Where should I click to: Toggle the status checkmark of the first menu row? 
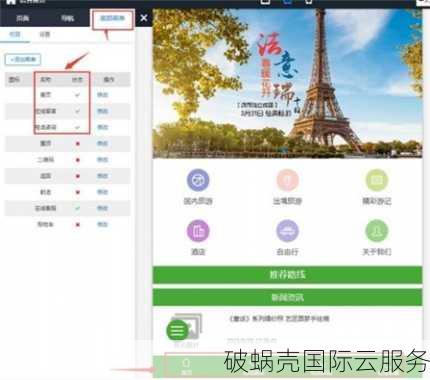point(77,95)
